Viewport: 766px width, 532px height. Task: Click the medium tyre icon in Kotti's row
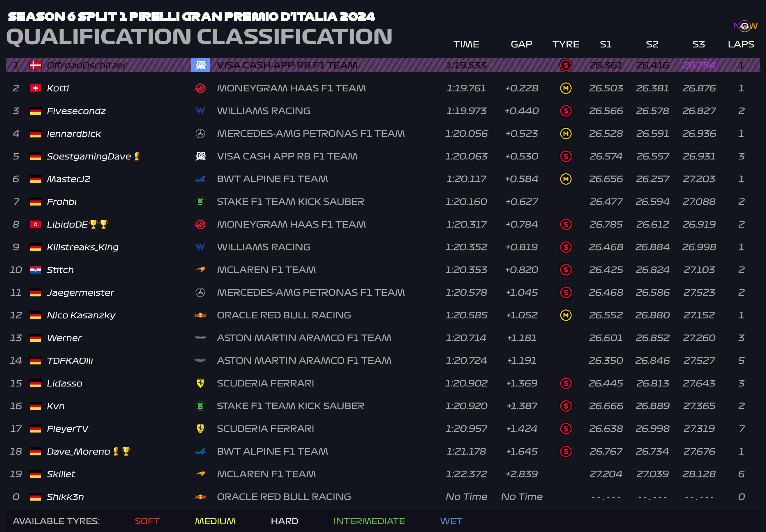[x=566, y=88]
